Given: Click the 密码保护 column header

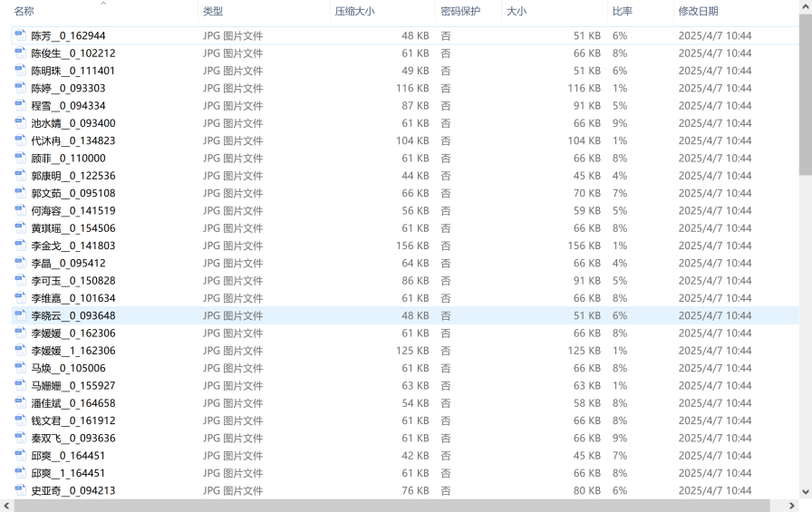Looking at the screenshot, I should pyautogui.click(x=460, y=12).
